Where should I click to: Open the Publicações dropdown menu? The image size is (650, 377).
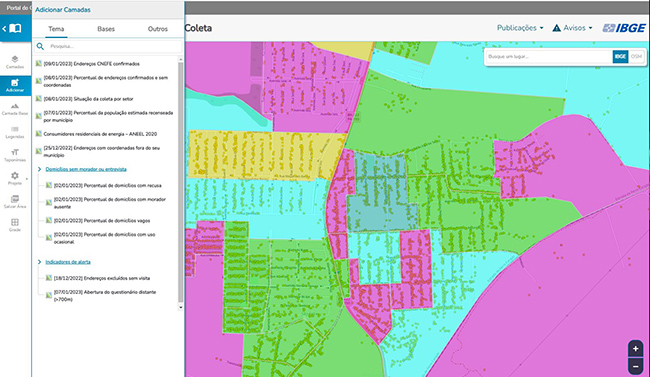[520, 28]
